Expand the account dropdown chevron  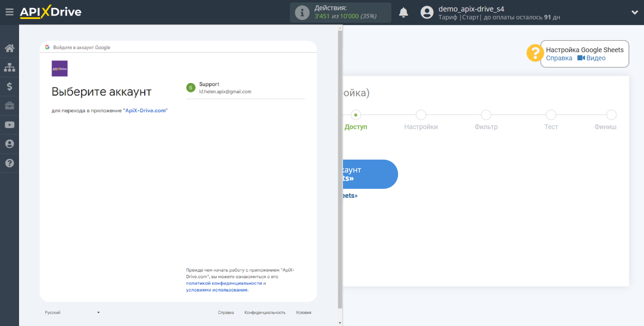coord(634,12)
